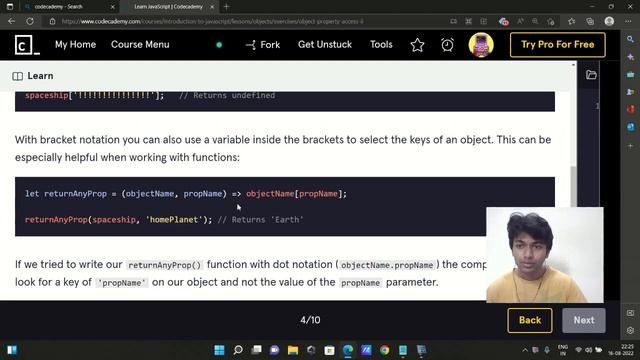Click the ENG IN language indicator

(x=563, y=350)
